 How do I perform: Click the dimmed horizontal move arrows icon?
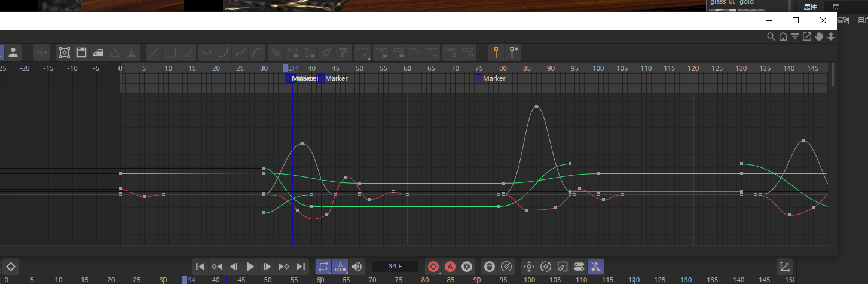point(42,52)
